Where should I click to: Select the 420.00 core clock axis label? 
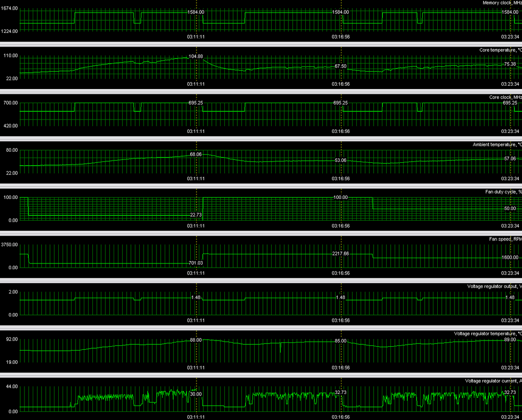pyautogui.click(x=11, y=126)
